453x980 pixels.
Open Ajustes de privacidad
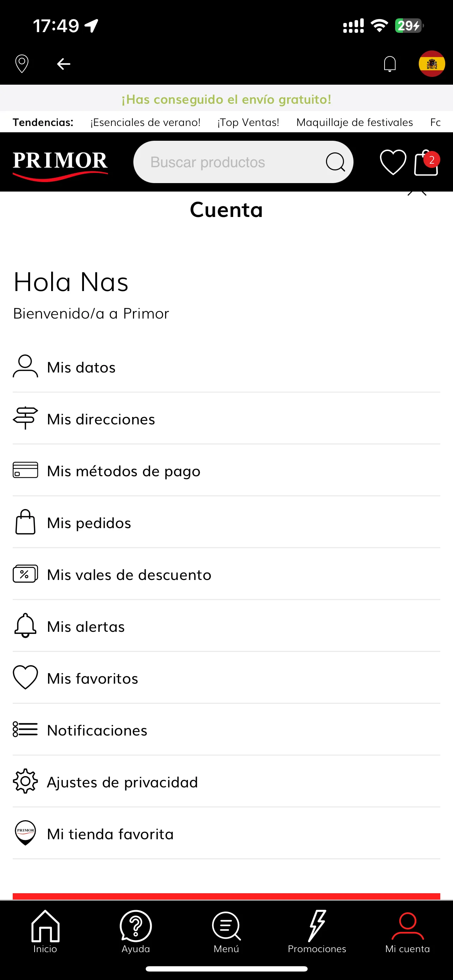(226, 782)
